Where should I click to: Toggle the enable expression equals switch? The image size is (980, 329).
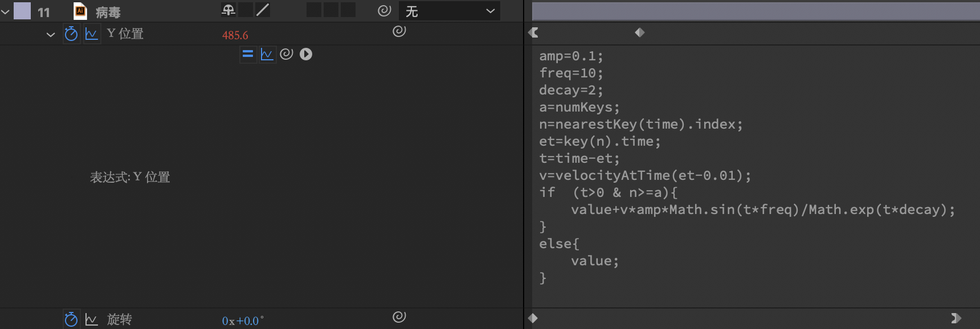tap(248, 54)
